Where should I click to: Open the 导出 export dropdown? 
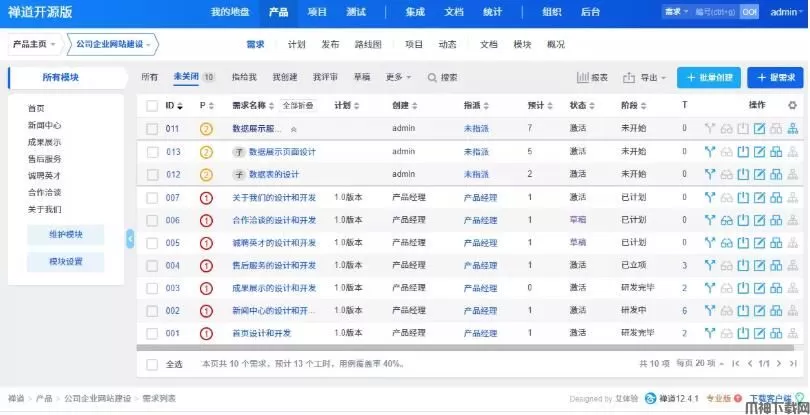[644, 78]
